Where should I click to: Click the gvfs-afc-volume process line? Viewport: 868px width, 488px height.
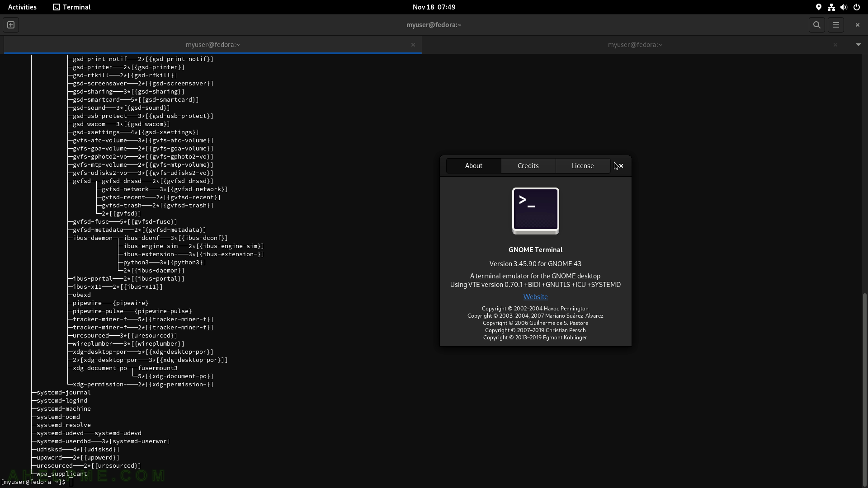pyautogui.click(x=143, y=141)
